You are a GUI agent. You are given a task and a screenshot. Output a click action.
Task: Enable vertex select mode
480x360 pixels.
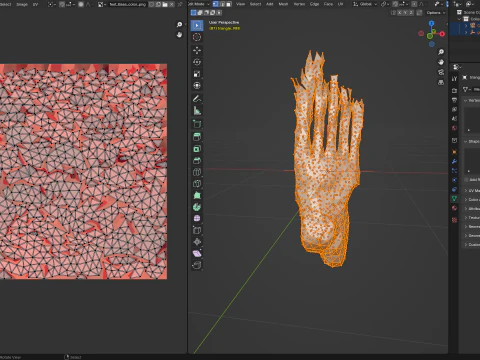[215, 4]
